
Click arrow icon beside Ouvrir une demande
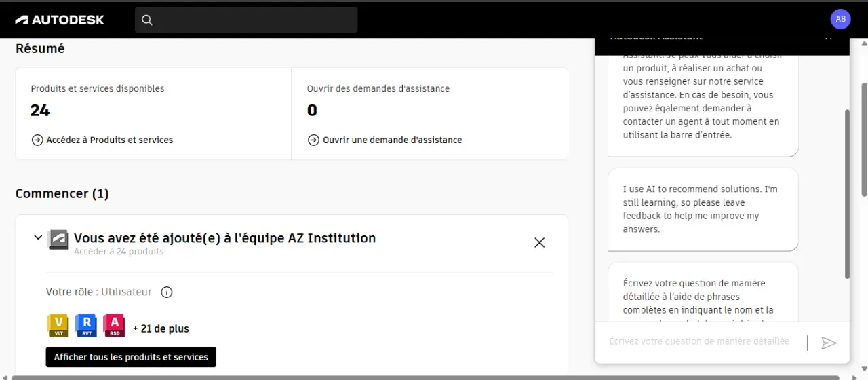pyautogui.click(x=313, y=140)
